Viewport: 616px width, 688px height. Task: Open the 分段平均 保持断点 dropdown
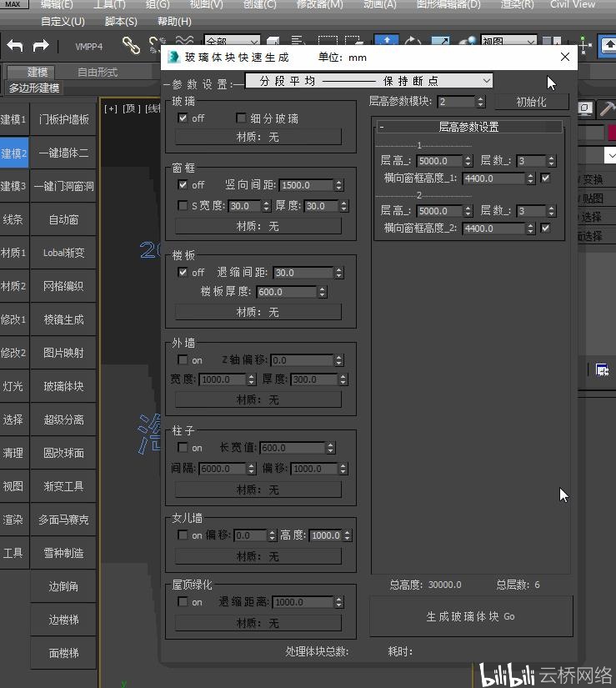pyautogui.click(x=368, y=81)
